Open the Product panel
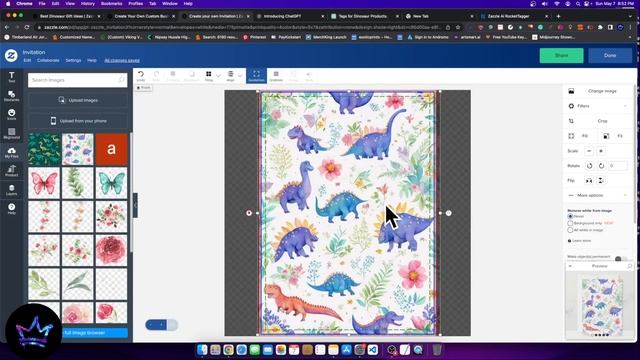The image size is (640, 360). pos(11,171)
